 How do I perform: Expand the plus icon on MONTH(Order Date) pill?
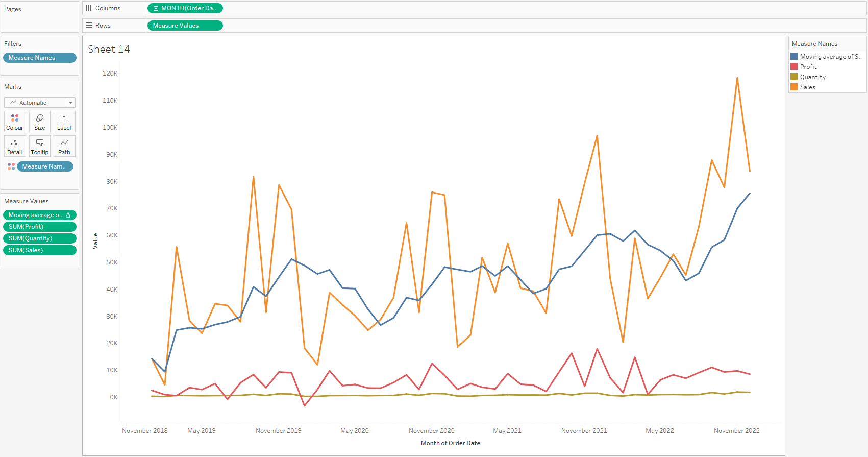(x=156, y=8)
